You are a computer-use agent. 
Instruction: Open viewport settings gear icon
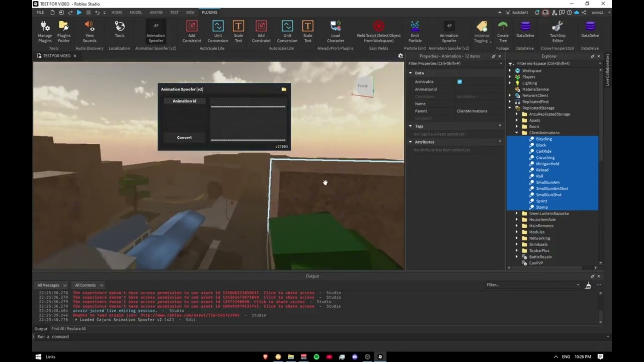coord(400,56)
